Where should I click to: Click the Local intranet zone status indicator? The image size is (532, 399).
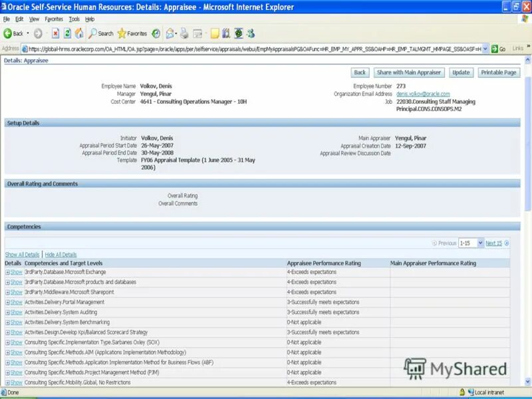pyautogui.click(x=486, y=392)
